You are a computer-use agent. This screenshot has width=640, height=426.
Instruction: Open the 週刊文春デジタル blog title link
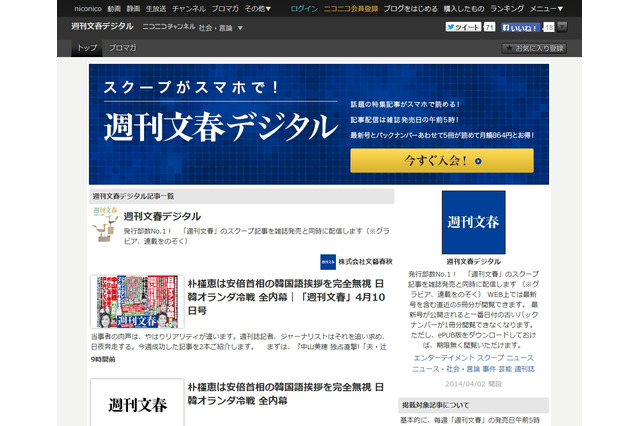pyautogui.click(x=162, y=216)
